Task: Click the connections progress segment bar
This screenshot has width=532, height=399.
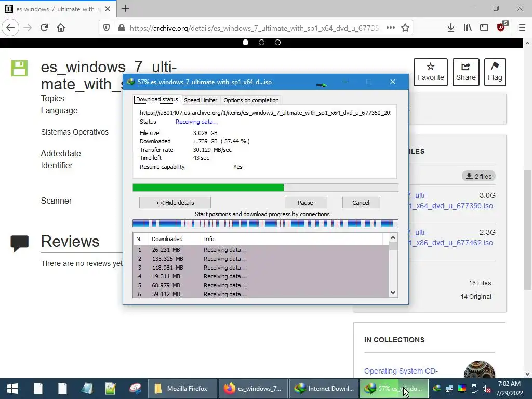Action: pos(265,223)
